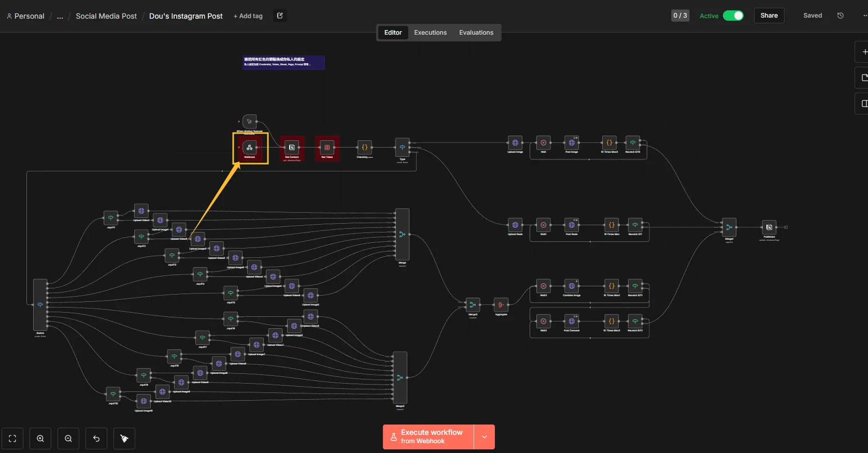The image size is (868, 453).
Task: Click the zoom in magnifier icon
Action: point(40,439)
